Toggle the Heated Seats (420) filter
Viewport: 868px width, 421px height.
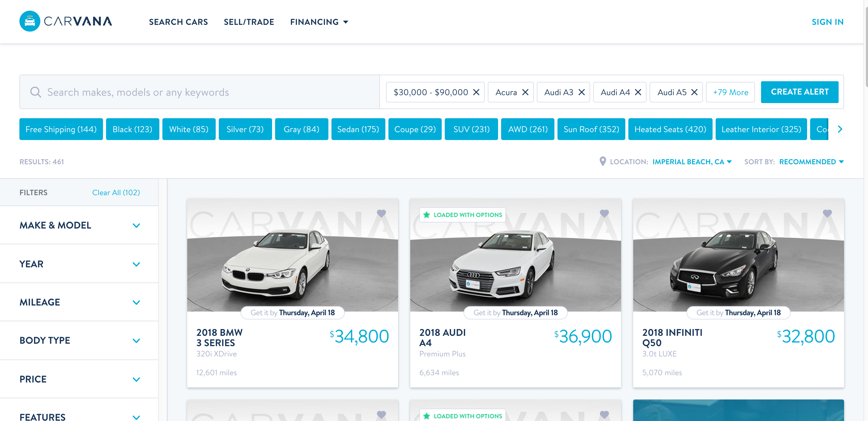pos(670,129)
